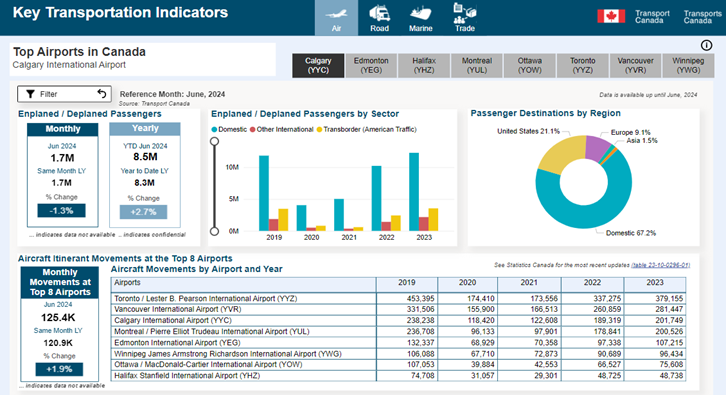This screenshot has width=726, height=395.
Task: Click the 2023 Domestic bar in chart
Action: [x=414, y=192]
